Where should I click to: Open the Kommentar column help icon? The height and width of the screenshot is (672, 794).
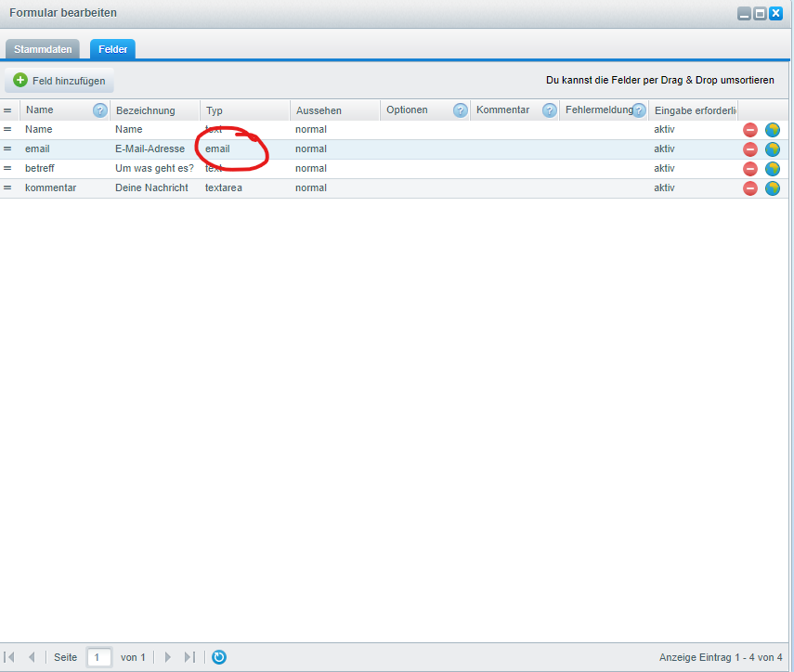click(x=550, y=110)
